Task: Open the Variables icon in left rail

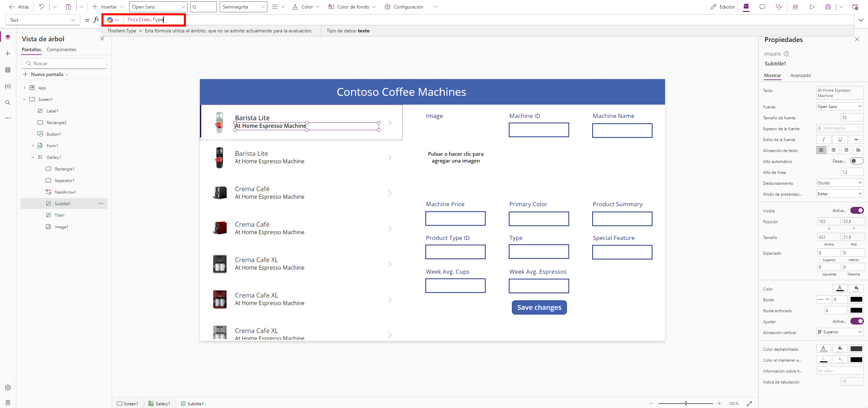Action: point(8,86)
